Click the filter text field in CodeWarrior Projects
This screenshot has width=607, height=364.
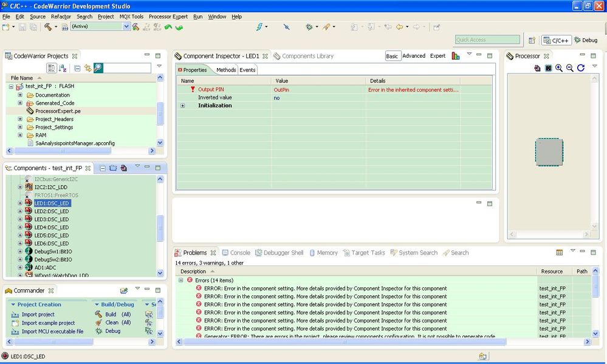pyautogui.click(x=127, y=68)
